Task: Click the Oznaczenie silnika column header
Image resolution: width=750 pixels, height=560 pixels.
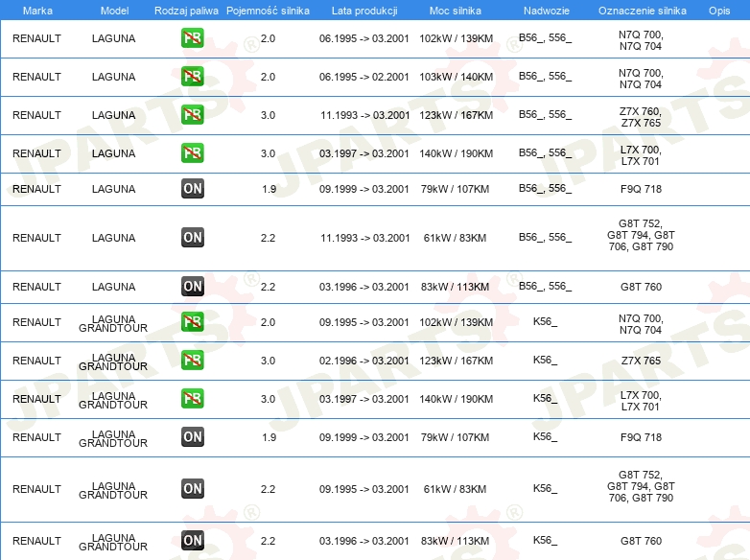Action: (x=643, y=11)
